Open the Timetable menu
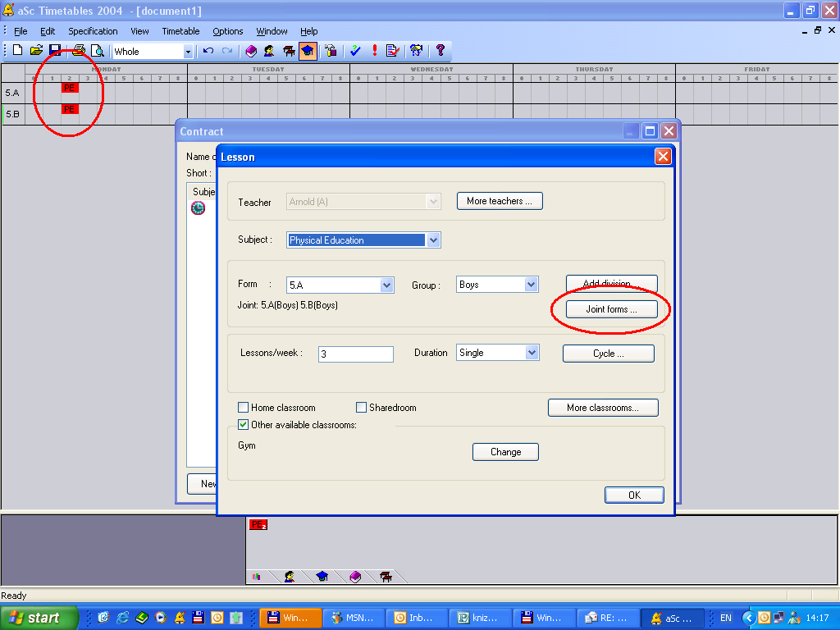Screen dimensions: 840x630 180,31
